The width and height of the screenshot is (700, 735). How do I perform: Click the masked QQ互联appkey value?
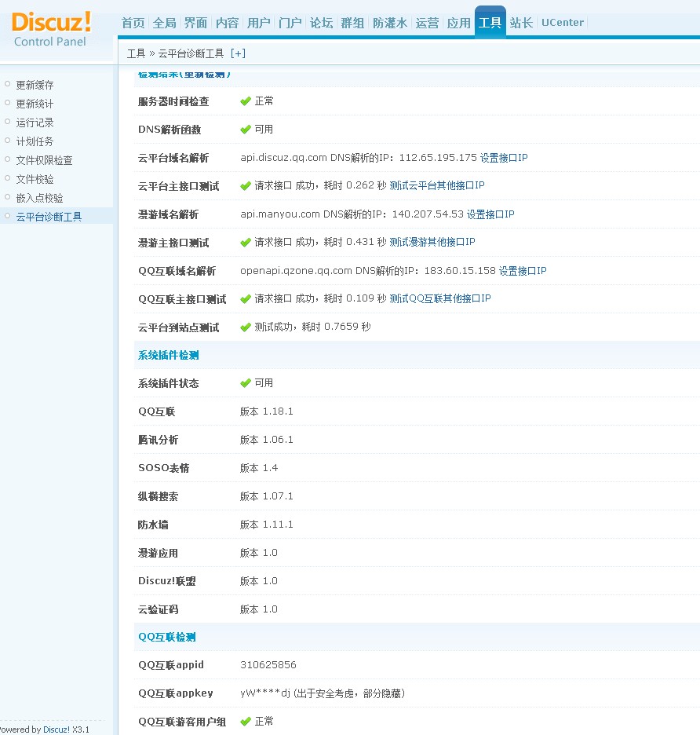coord(323,693)
